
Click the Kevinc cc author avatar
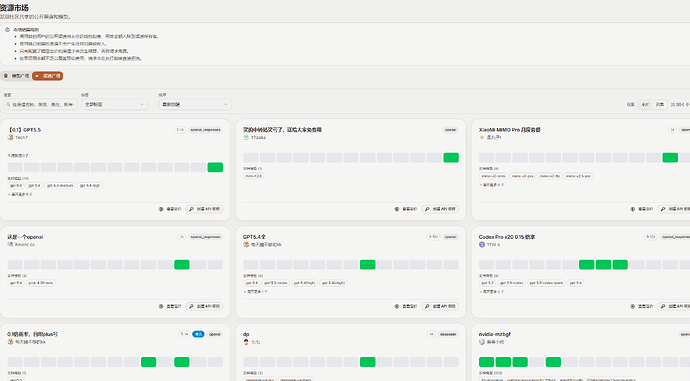coord(10,244)
